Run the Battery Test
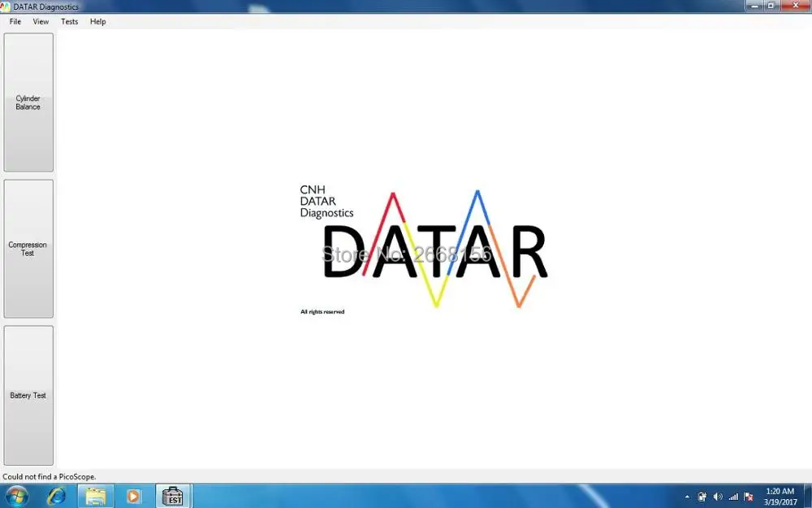Viewport: 812px width, 508px height. tap(28, 396)
